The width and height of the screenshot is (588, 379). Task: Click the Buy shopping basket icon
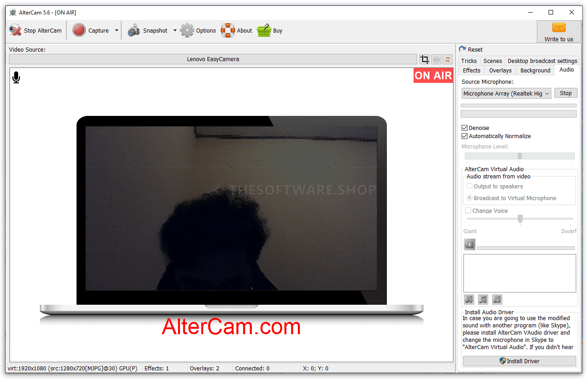264,30
